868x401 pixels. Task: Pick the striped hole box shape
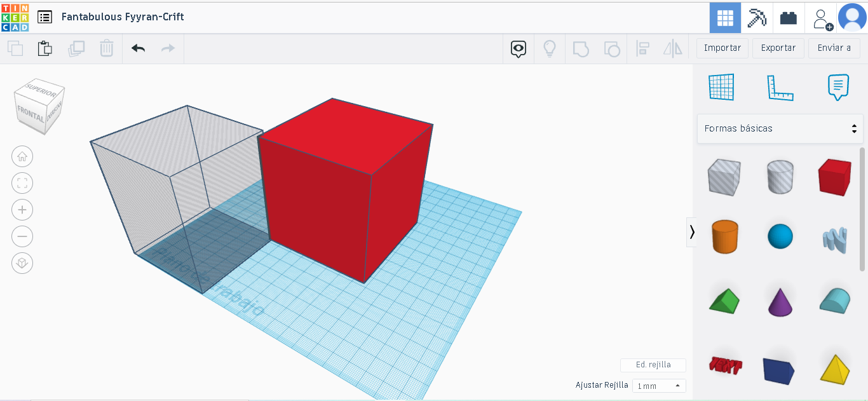[x=724, y=177]
